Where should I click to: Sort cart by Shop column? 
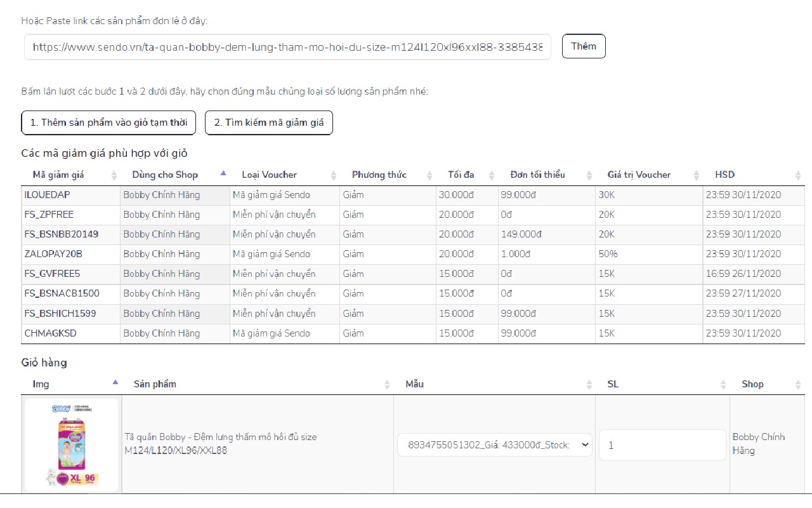(x=768, y=384)
